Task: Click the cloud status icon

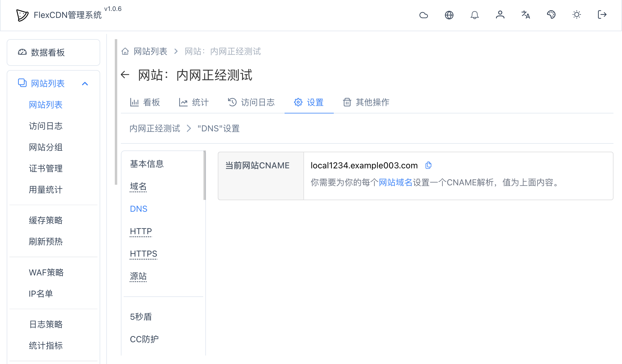Action: tap(424, 15)
